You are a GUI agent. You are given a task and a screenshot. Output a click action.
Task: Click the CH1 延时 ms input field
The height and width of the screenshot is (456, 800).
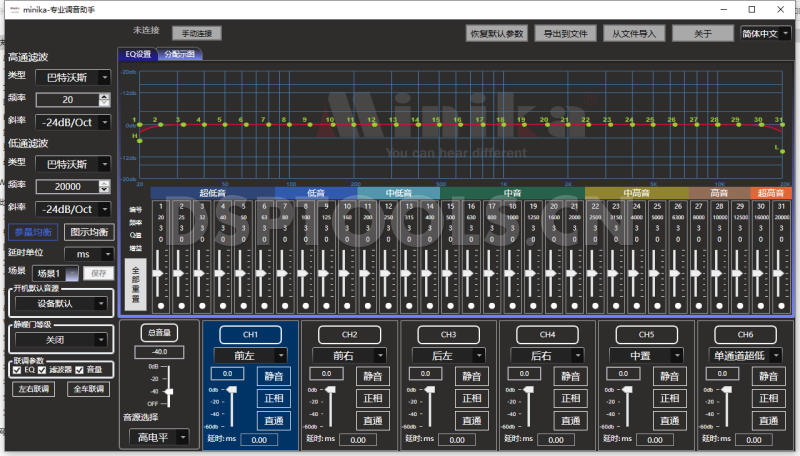coord(258,439)
